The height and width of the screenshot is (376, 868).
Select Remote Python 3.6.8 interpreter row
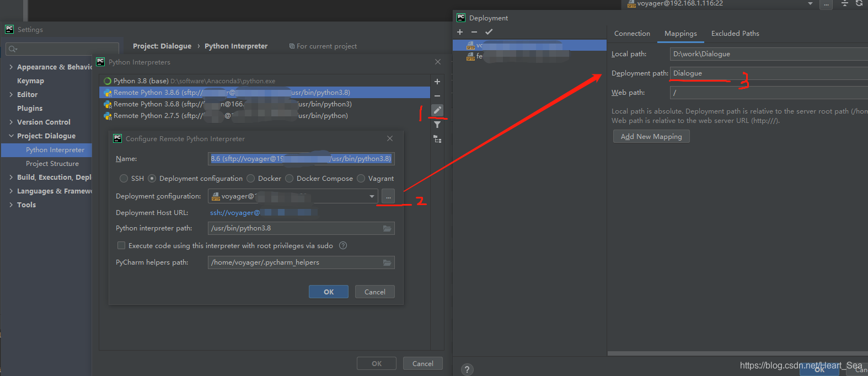[x=265, y=104]
